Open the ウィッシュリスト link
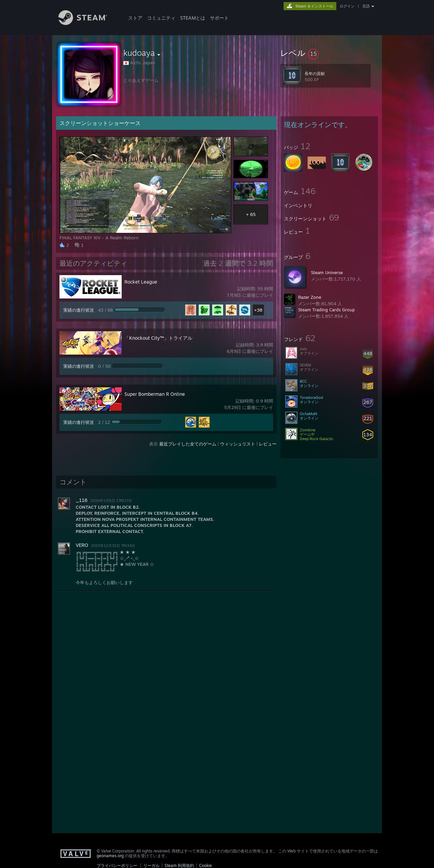The height and width of the screenshot is (868, 434). click(x=238, y=444)
